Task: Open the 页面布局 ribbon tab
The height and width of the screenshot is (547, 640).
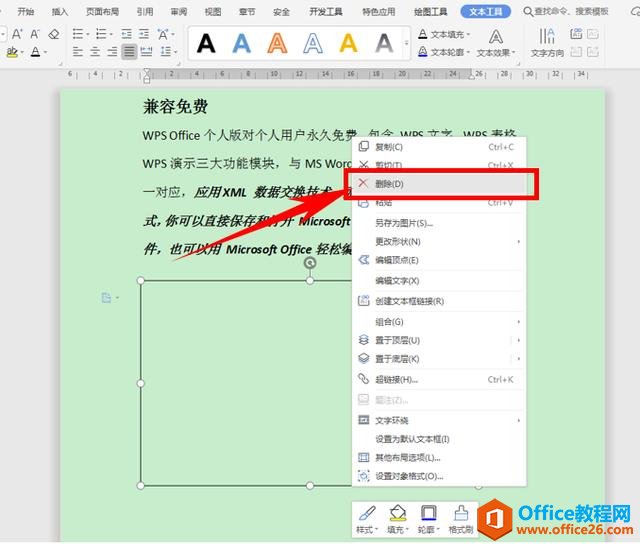Action: (x=102, y=12)
